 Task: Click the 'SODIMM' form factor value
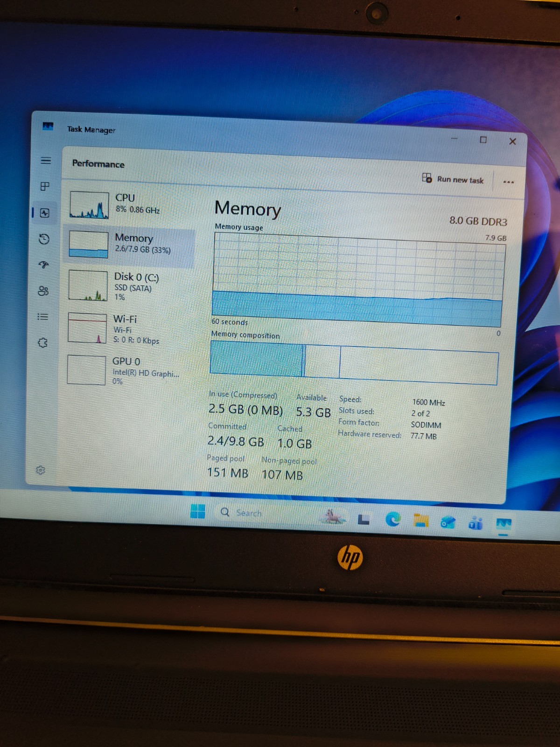click(426, 425)
